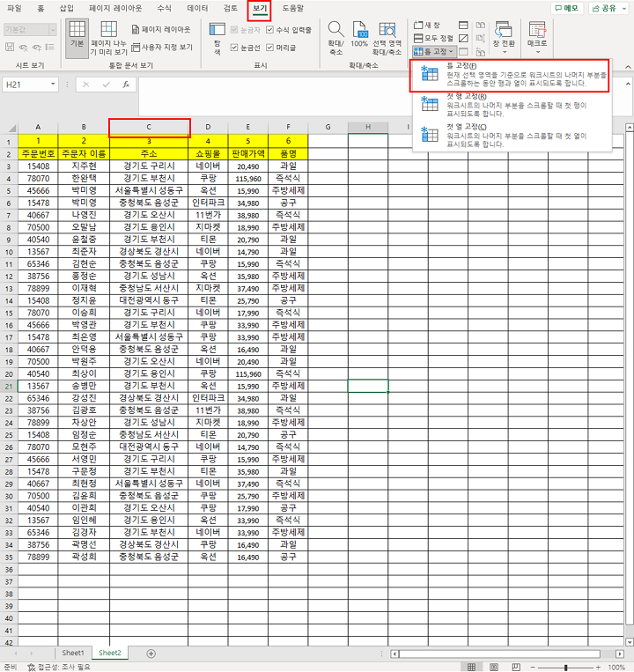Click the Normal view status bar icon
Viewport: 634px width, 672px height.
[471, 667]
